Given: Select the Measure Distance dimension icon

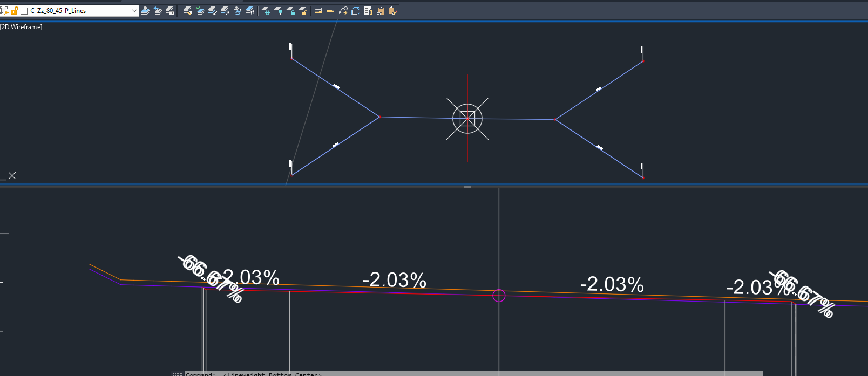Looking at the screenshot, I should [x=318, y=11].
